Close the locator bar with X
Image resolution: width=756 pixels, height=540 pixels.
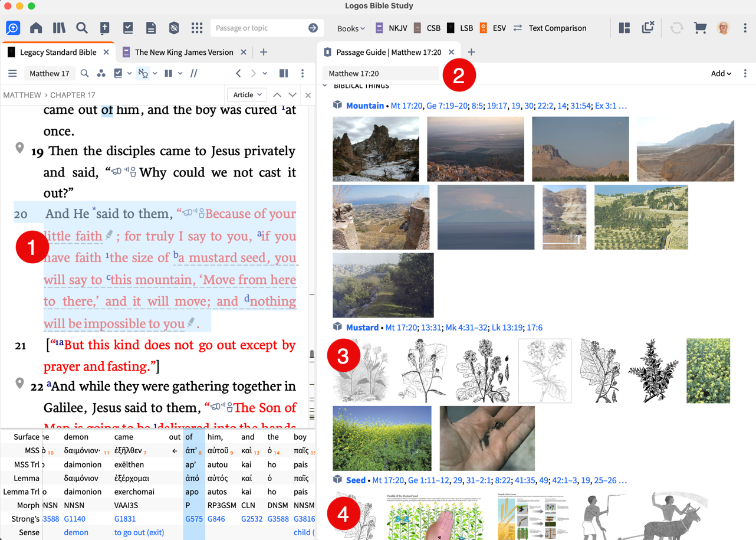tap(308, 94)
